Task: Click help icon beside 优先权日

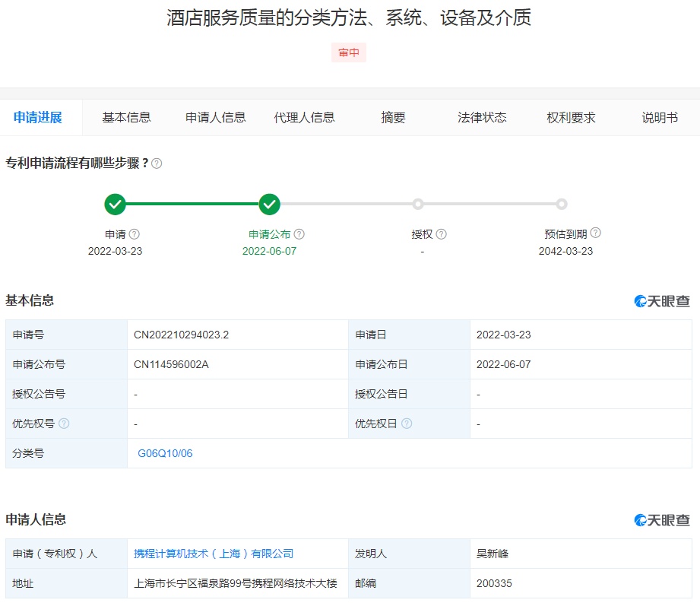Action: tap(407, 424)
